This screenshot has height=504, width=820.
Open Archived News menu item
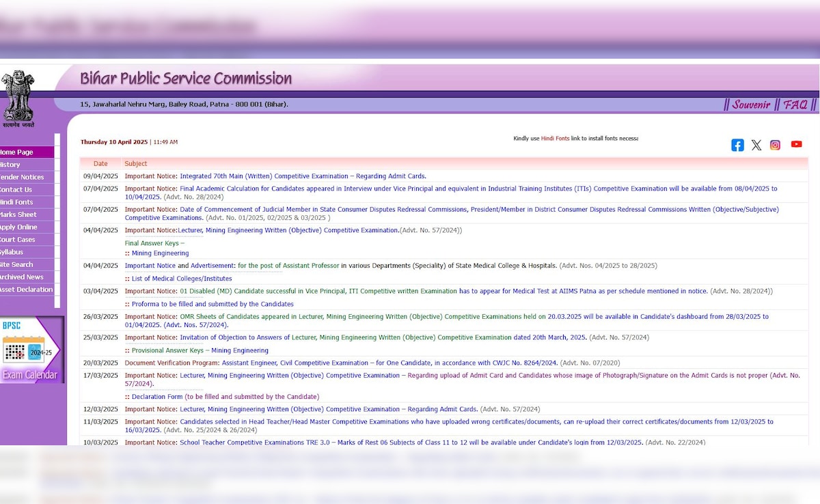(22, 277)
